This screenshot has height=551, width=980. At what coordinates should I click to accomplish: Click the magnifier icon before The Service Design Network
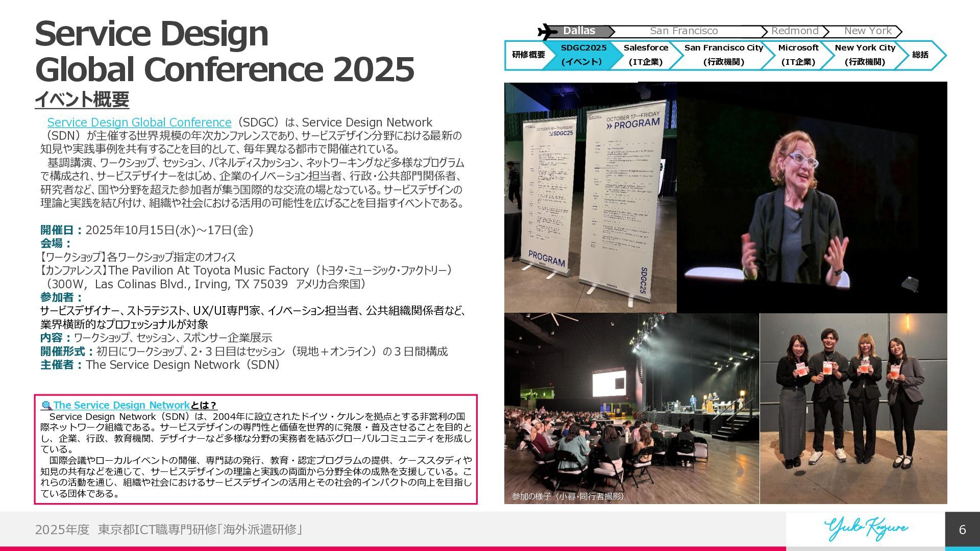(x=46, y=406)
